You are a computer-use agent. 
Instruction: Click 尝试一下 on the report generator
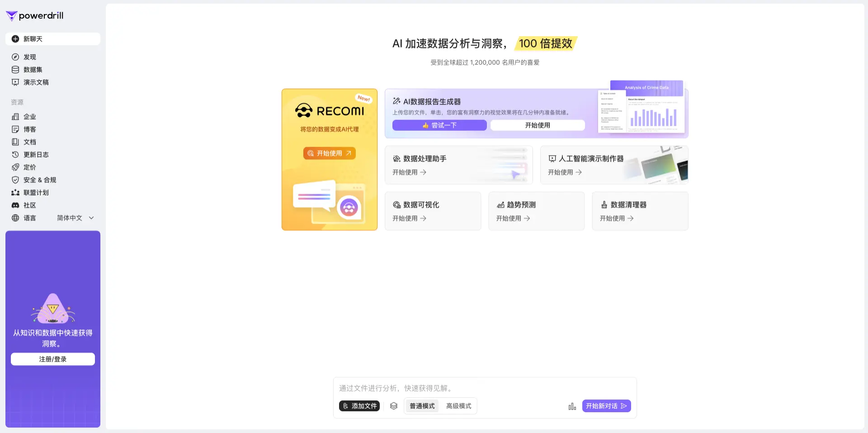coord(439,125)
